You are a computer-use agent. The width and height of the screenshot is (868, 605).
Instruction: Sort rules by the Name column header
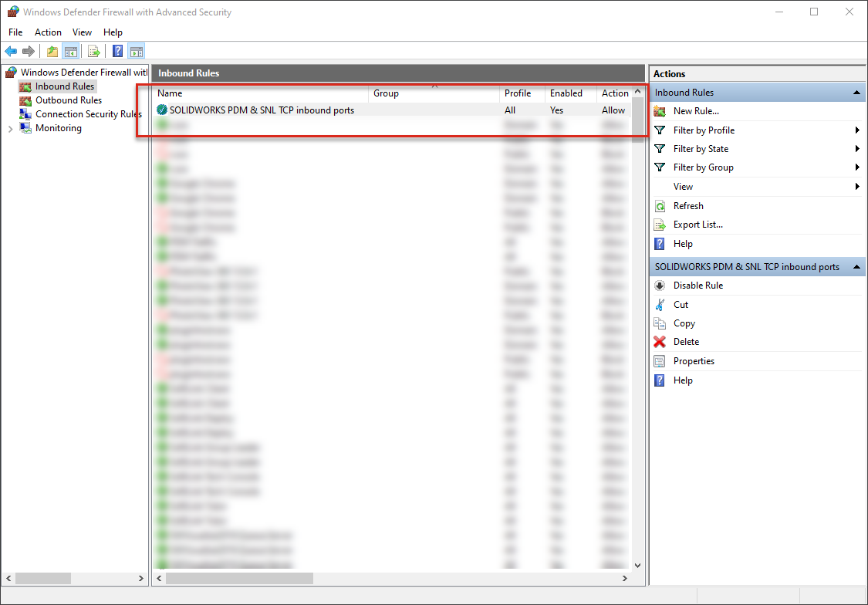coord(261,93)
